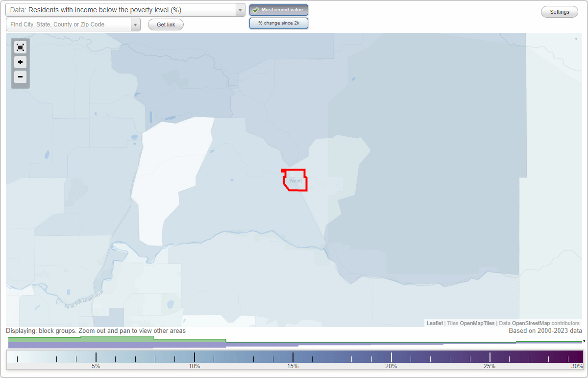Click the search box dropdown arrow
The image size is (588, 378).
tap(136, 24)
